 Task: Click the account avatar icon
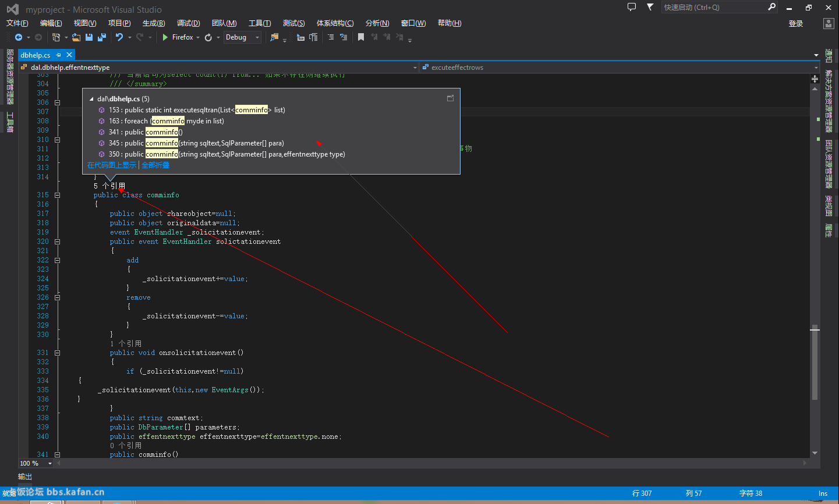(x=829, y=23)
